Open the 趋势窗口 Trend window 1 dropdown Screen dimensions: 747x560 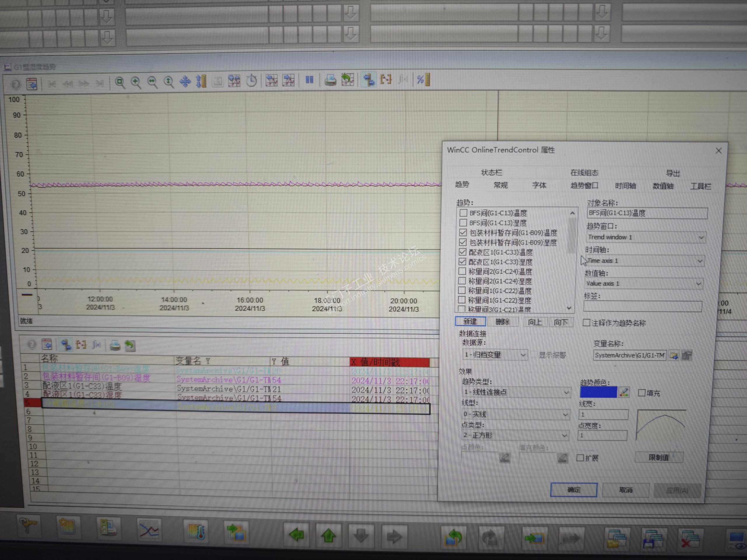pos(701,238)
